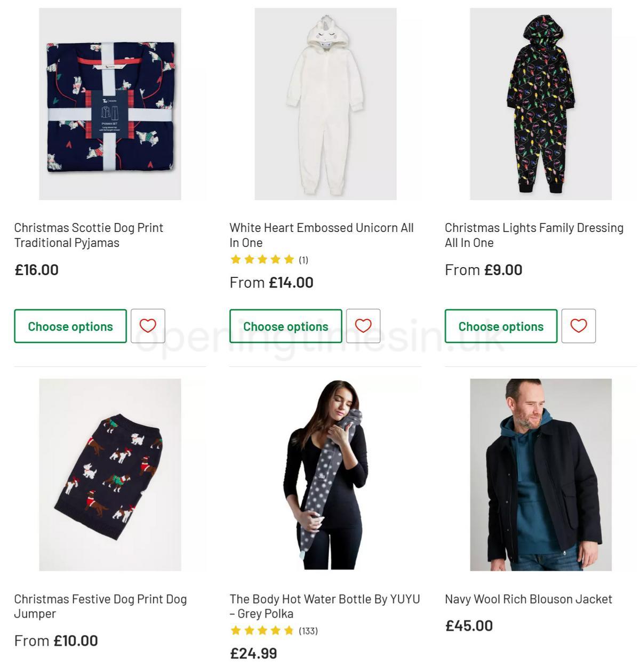Click Choose options for the Unicorn All In One
Image resolution: width=640 pixels, height=672 pixels.
click(286, 326)
